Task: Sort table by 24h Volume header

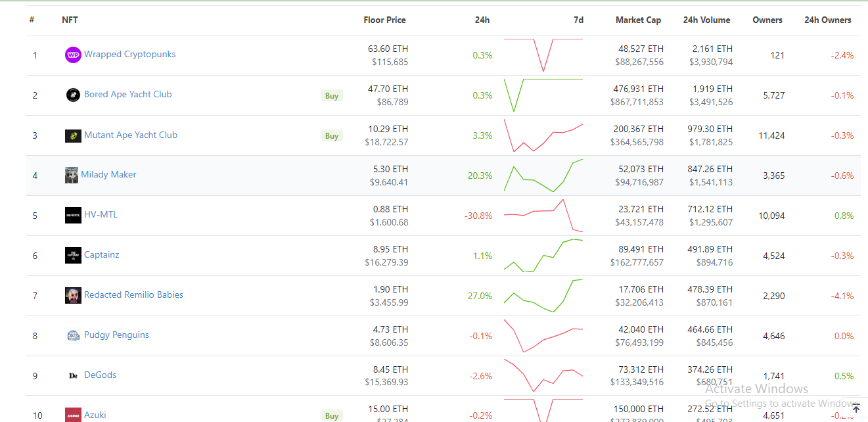Action: point(706,20)
